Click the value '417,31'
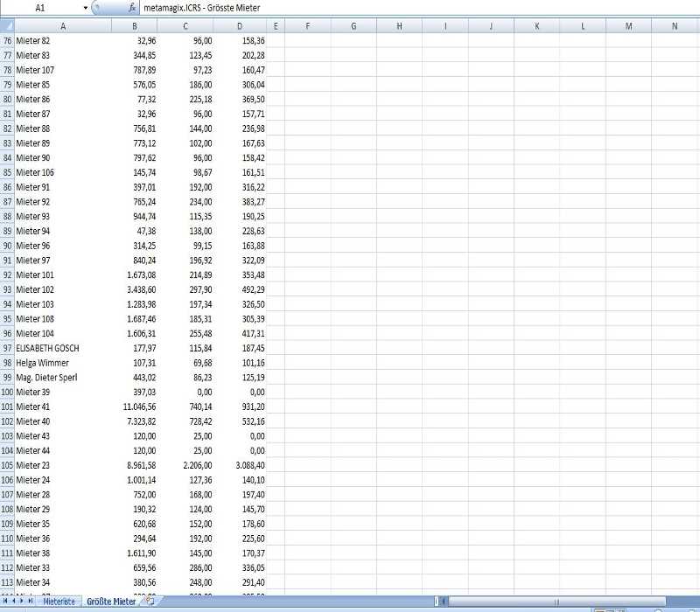Viewport: 700px width, 612px height. click(x=253, y=333)
